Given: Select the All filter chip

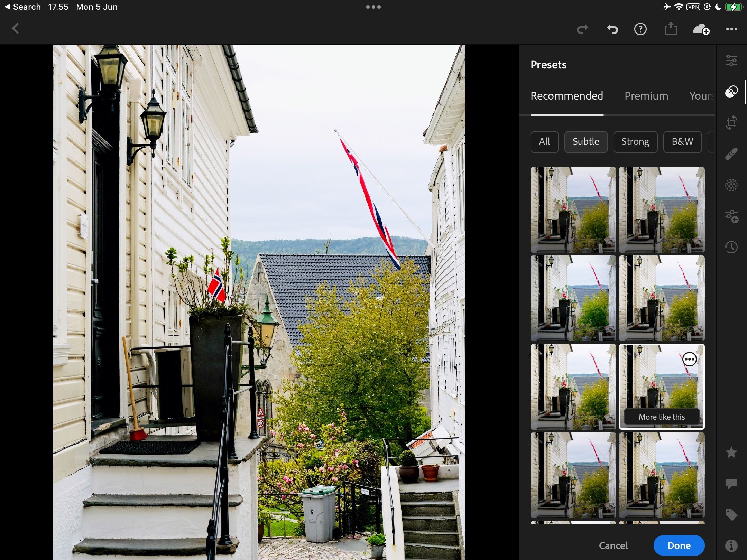Looking at the screenshot, I should tap(544, 142).
